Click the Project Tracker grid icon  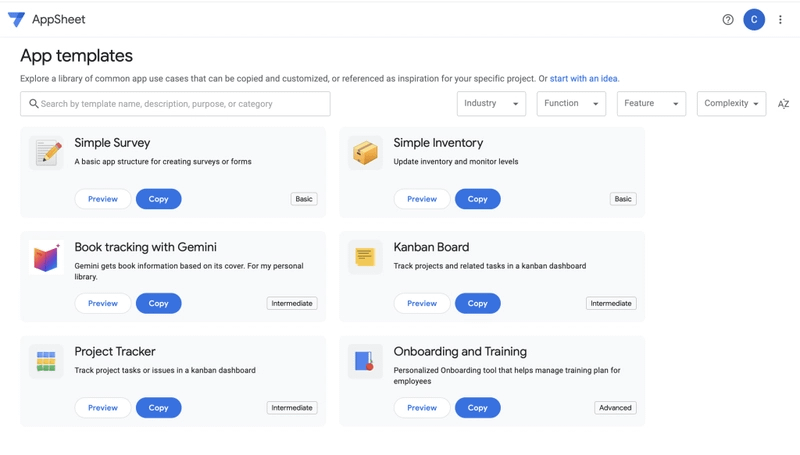coord(46,361)
